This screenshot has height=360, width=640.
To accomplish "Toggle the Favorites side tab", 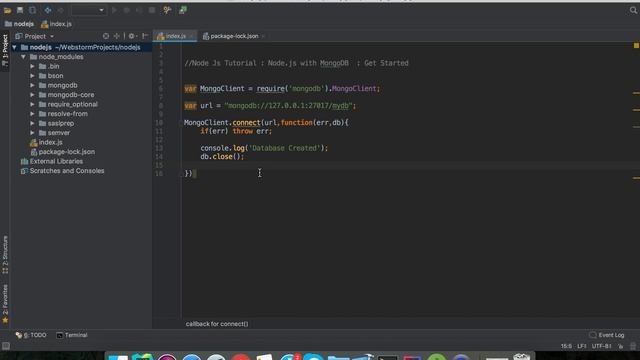I will tap(5, 304).
